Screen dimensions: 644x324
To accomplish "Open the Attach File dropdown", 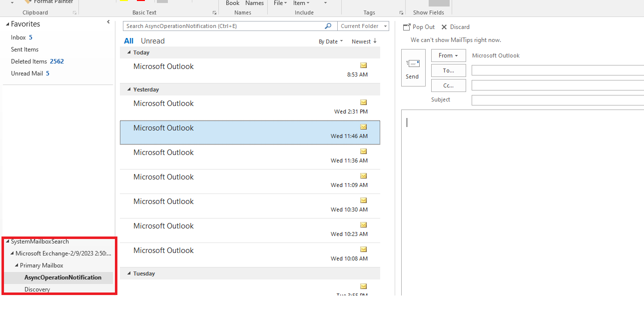I will [280, 3].
